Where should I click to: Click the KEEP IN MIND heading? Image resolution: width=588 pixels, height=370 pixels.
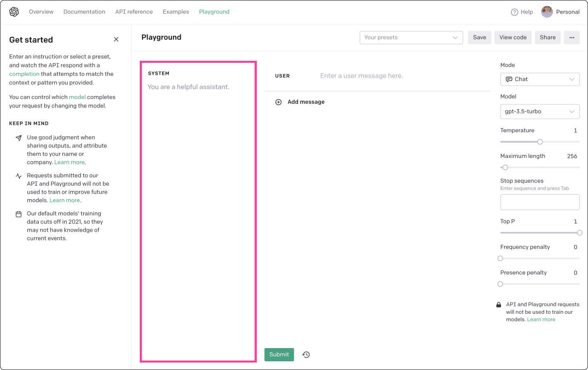pyautogui.click(x=29, y=123)
